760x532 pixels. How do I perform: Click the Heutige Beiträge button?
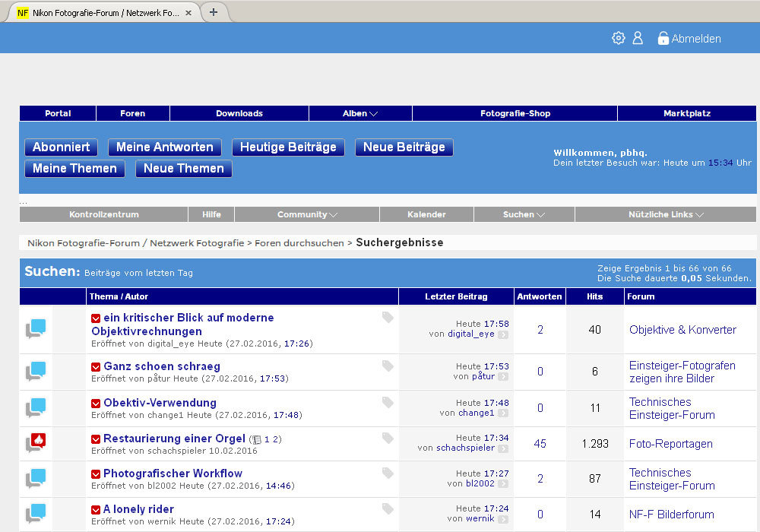click(288, 147)
